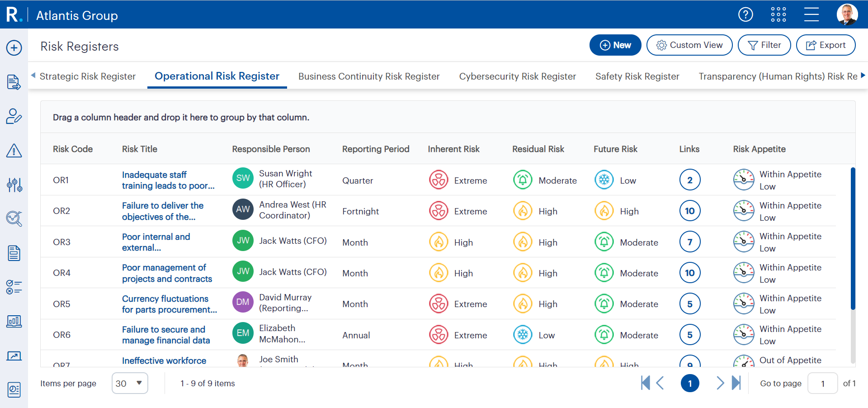Open the sidebar checklist icon
This screenshot has width=868, height=408.
point(14,287)
